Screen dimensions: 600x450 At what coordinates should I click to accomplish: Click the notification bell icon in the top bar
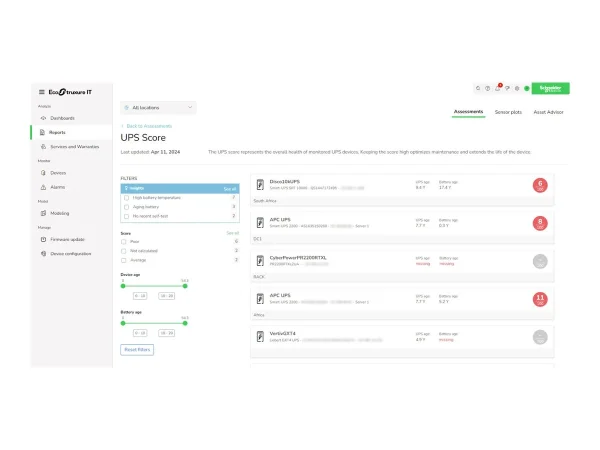499,88
